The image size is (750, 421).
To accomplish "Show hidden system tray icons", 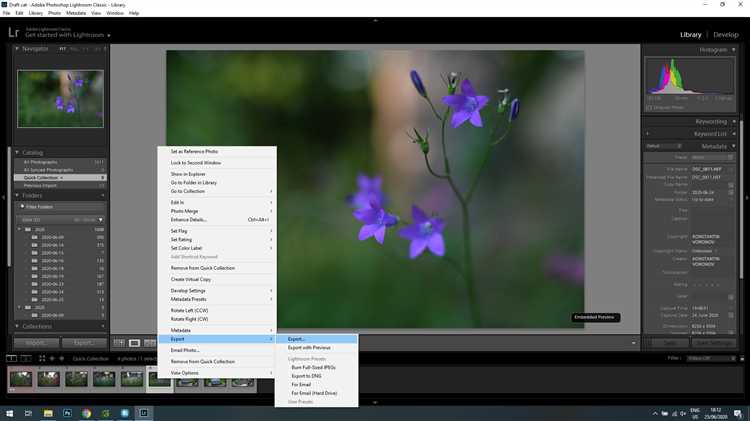I will click(655, 414).
